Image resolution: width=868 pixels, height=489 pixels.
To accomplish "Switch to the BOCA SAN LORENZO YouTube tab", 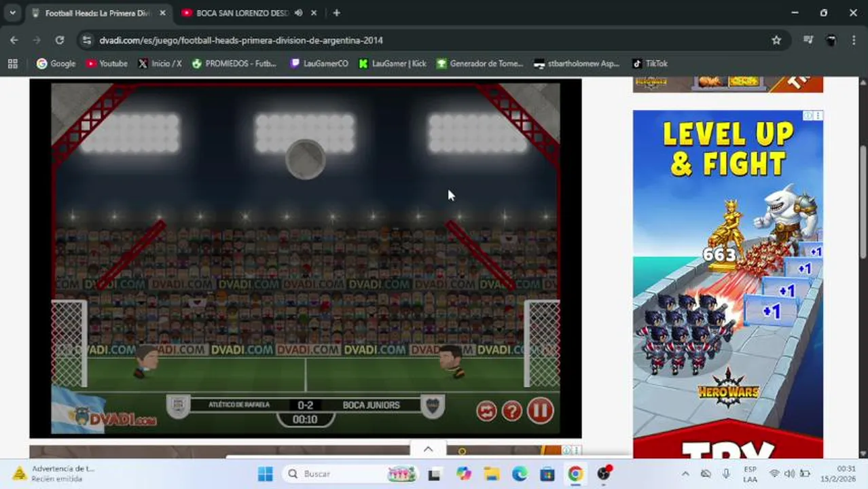I will coord(242,13).
